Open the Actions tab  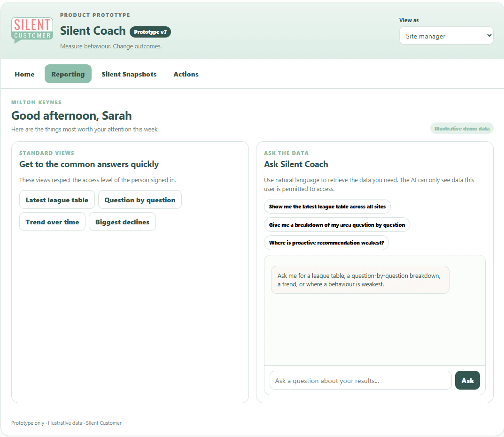click(x=186, y=74)
